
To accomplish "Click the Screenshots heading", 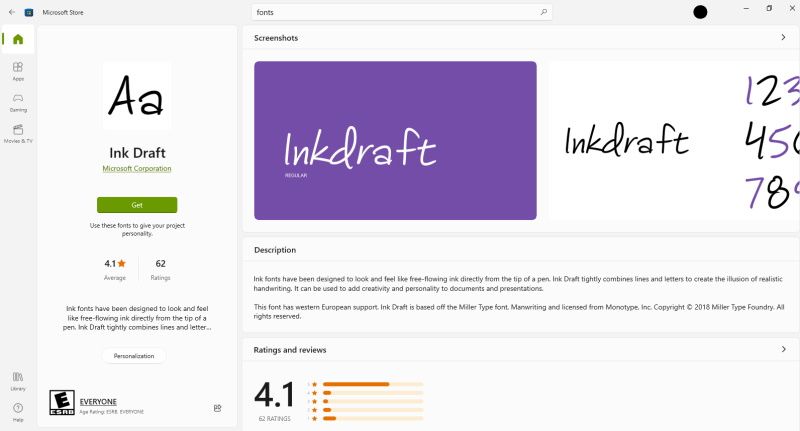I will (276, 38).
